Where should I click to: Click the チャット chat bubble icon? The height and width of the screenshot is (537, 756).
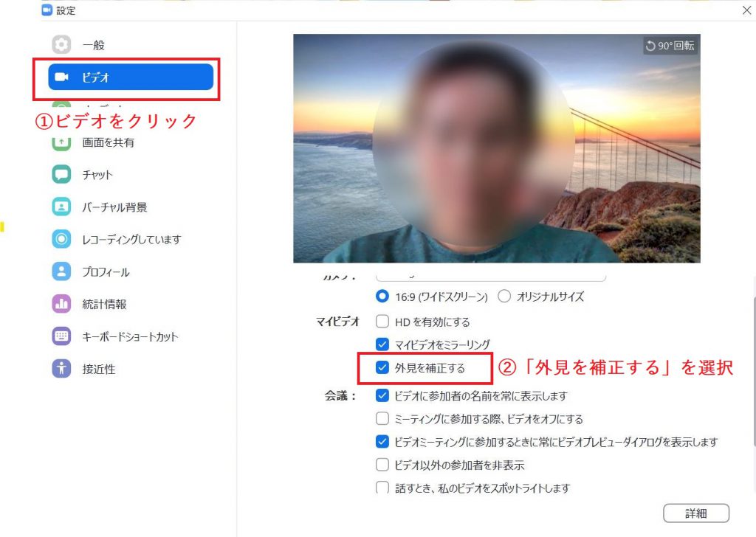61,174
